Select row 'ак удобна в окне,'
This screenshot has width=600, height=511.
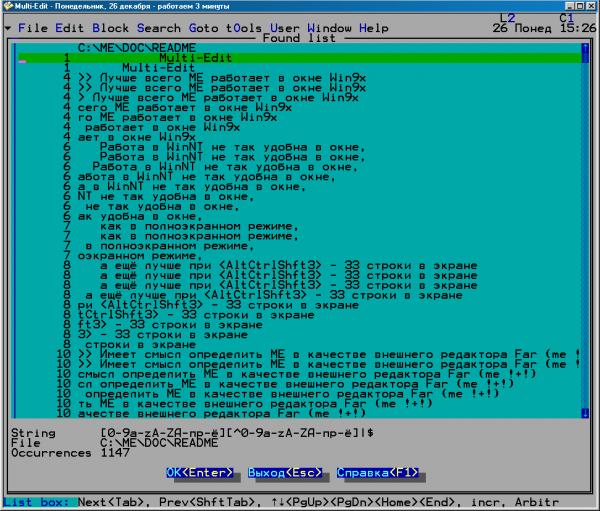click(x=299, y=216)
